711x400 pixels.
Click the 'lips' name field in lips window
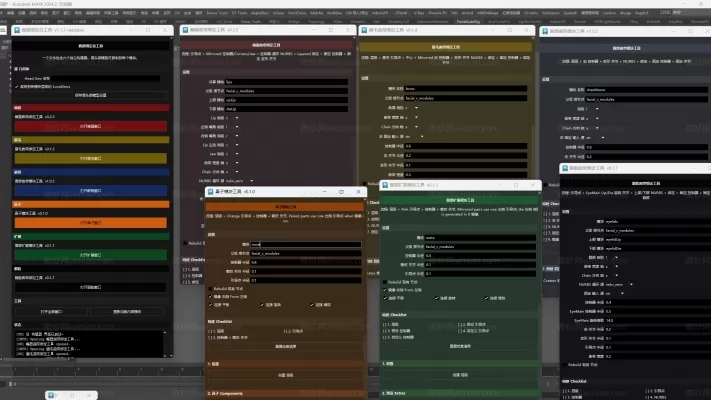(x=286, y=82)
